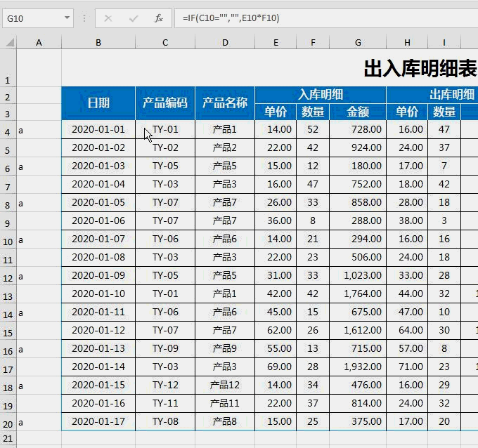The width and height of the screenshot is (478, 448).
Task: Select row 13 header
Action: coord(8,294)
